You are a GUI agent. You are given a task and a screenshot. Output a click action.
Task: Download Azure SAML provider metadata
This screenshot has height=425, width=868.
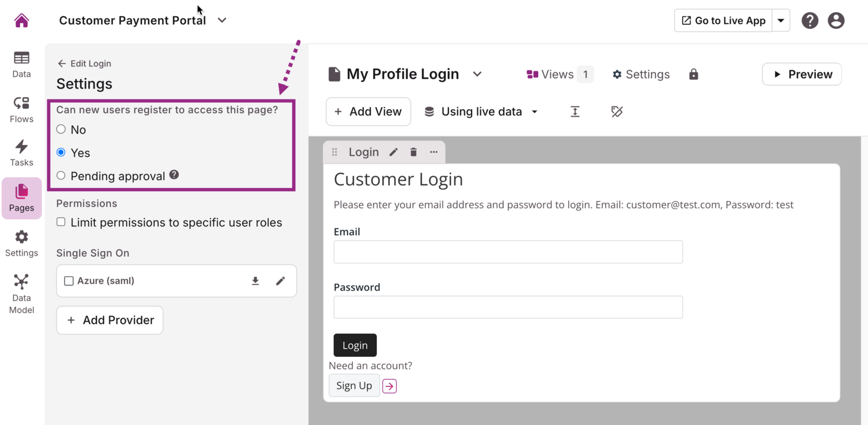255,281
